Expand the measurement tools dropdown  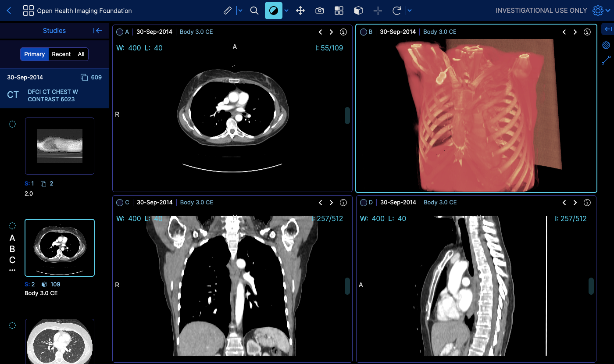240,11
